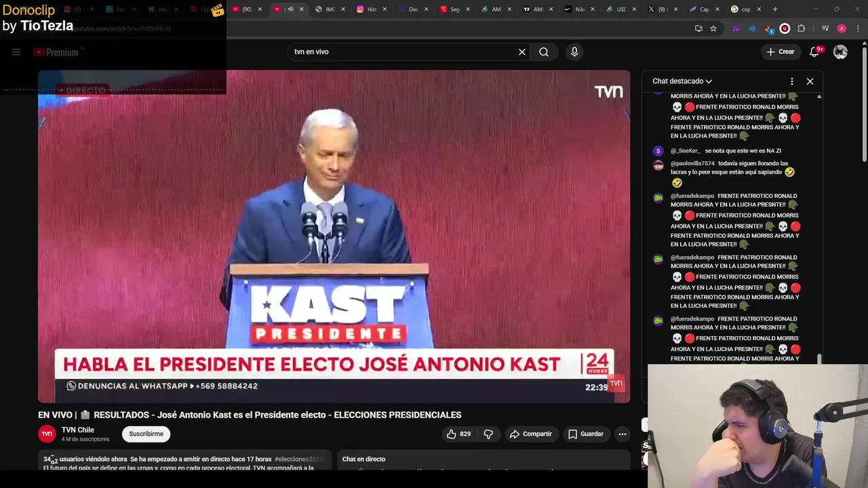
Task: Open the TVN channel round avatar
Action: (47, 434)
